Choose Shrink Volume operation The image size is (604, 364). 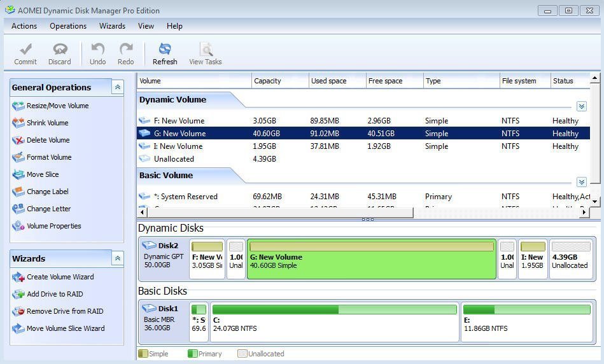tap(40, 123)
